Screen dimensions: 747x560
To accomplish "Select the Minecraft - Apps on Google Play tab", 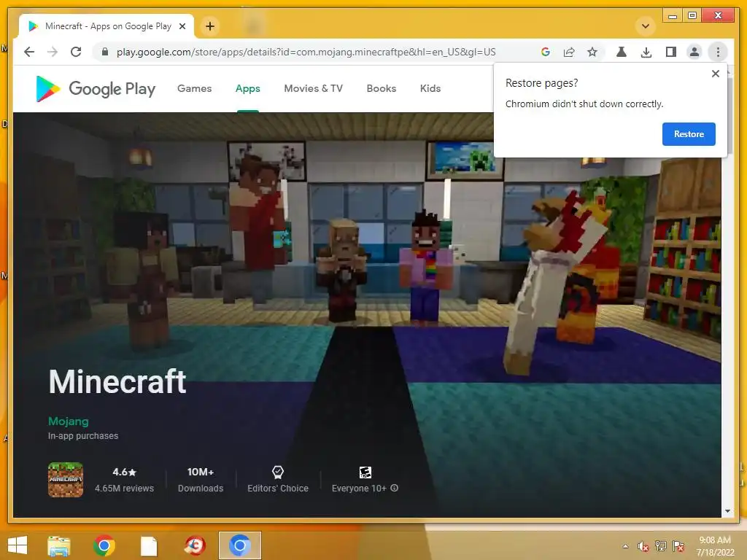I will (107, 26).
